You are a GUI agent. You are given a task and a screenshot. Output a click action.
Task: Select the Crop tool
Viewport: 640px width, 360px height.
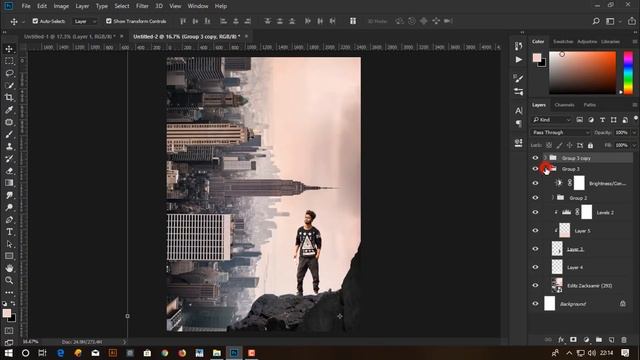click(9, 98)
